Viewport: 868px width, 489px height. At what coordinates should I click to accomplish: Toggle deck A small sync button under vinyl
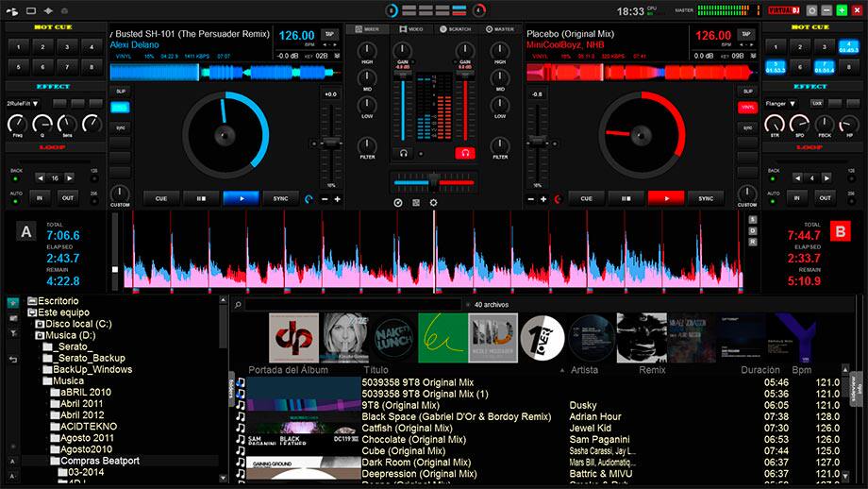[120, 128]
